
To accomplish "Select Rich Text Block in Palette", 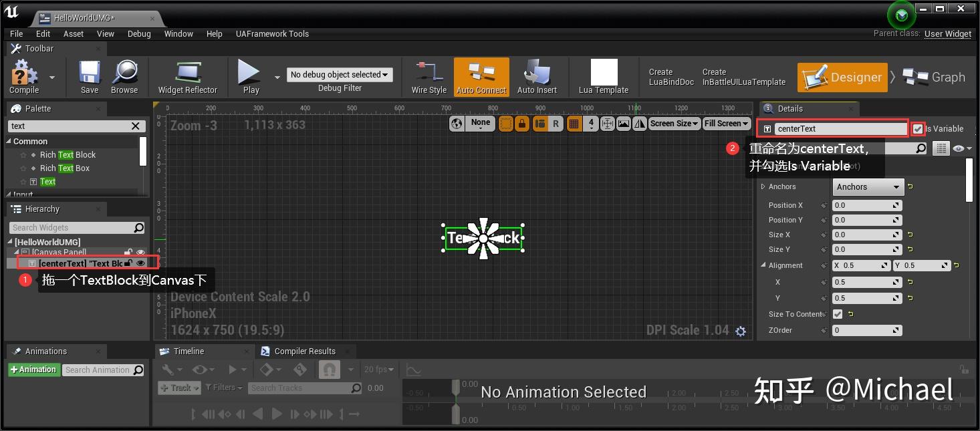I will [68, 155].
